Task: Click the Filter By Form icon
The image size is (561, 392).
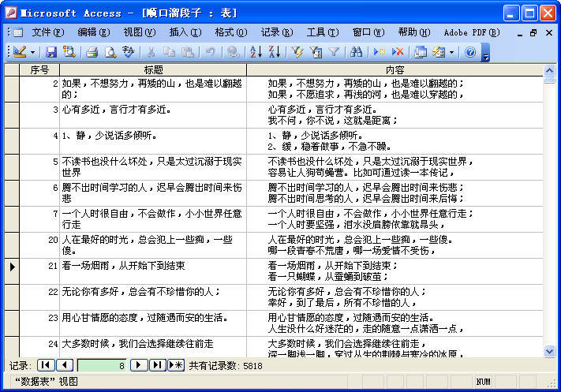Action: (316, 52)
